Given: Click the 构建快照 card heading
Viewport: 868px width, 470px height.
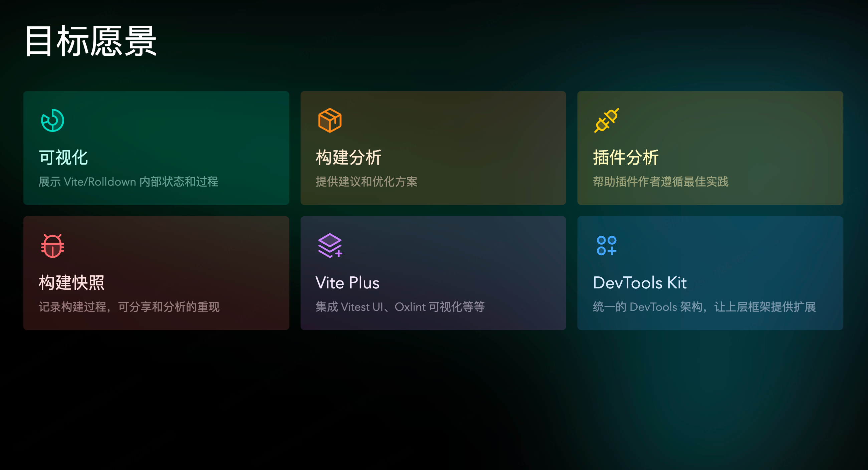Looking at the screenshot, I should (71, 282).
